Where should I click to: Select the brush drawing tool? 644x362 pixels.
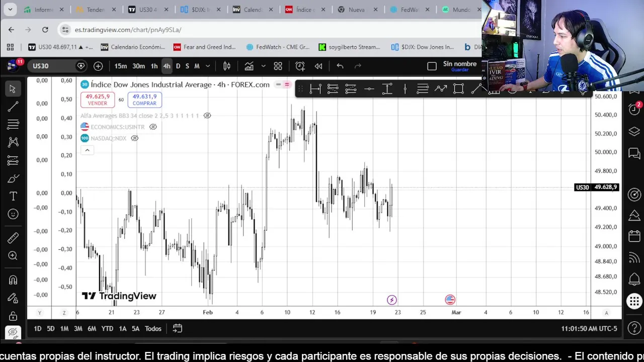tap(13, 178)
